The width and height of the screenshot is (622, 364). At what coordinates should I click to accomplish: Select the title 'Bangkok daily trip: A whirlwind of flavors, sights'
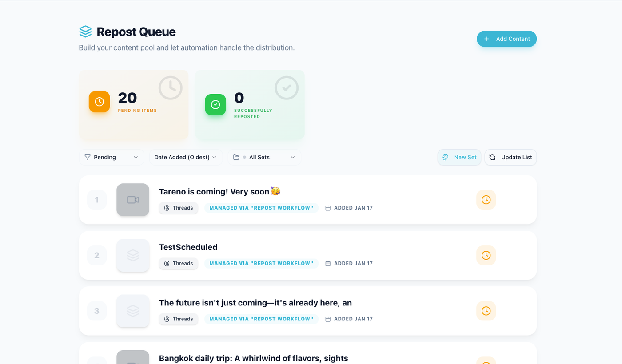pos(254,358)
